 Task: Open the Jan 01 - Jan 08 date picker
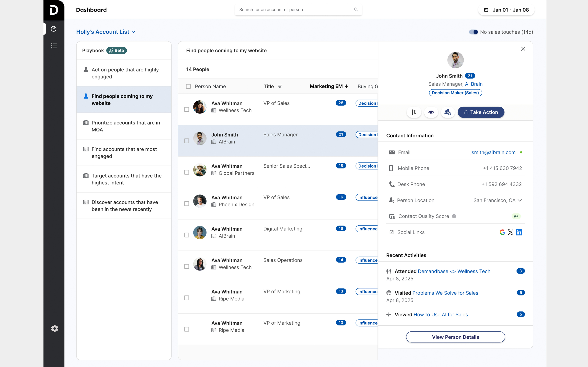point(506,10)
